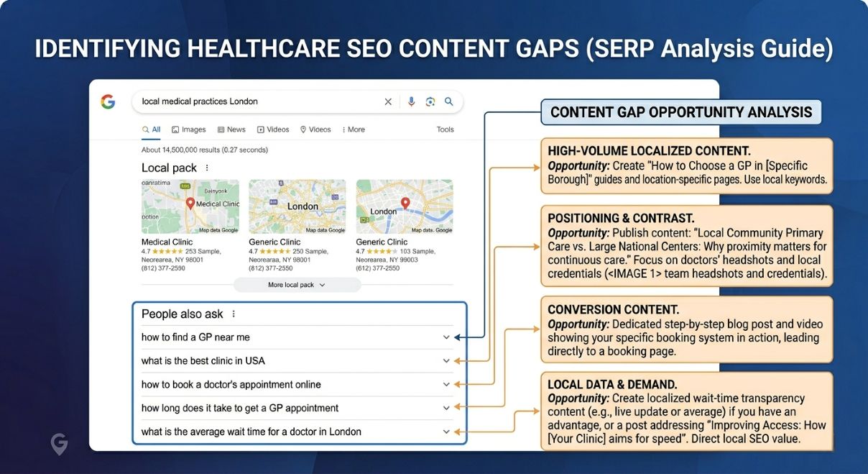Expand 'average wait time for a doctor in London'

coord(297,432)
